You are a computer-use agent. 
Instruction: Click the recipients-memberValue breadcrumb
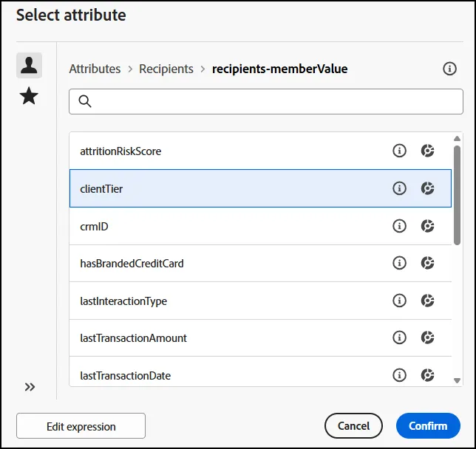[279, 69]
